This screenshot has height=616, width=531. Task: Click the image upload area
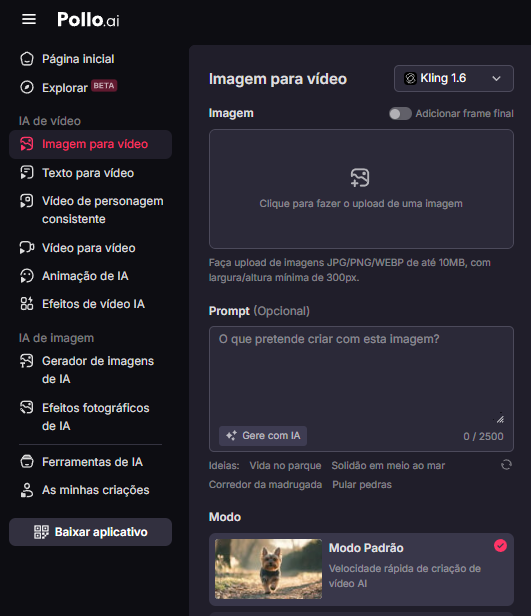point(361,189)
